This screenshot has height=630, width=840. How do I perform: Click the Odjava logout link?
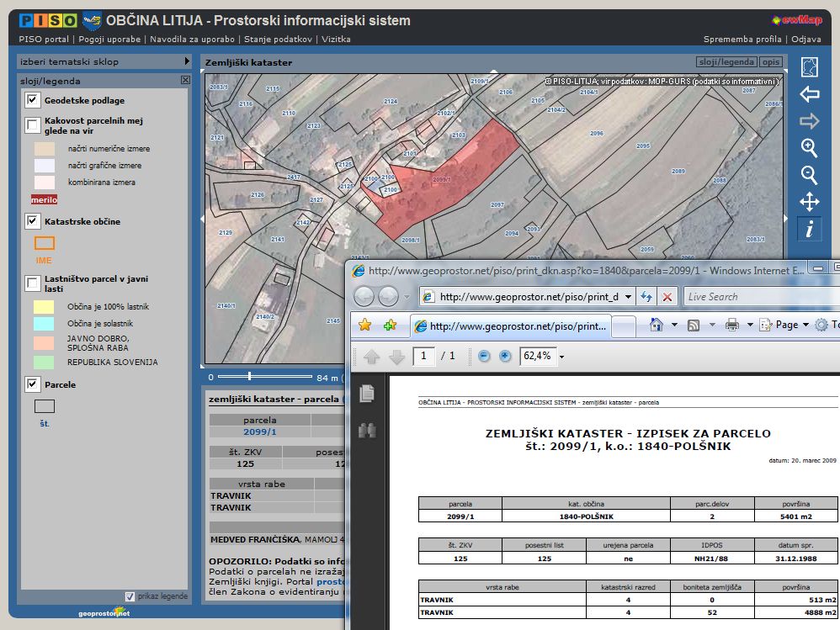pyautogui.click(x=805, y=39)
